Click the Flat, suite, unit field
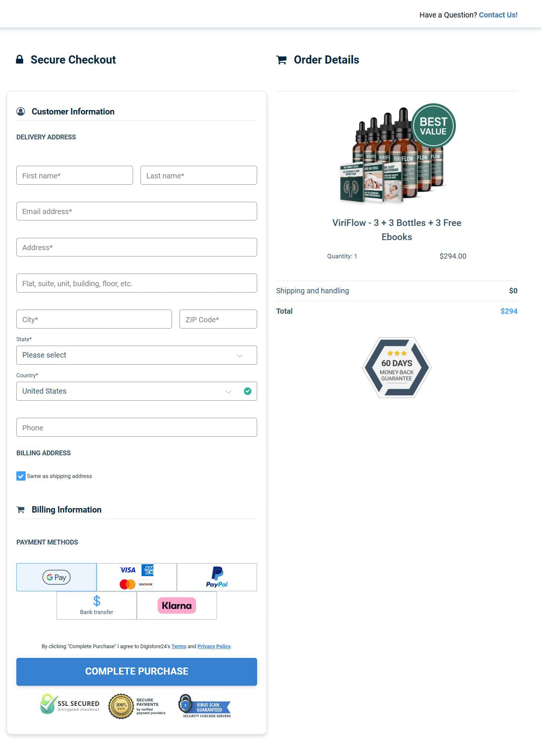 coord(137,283)
